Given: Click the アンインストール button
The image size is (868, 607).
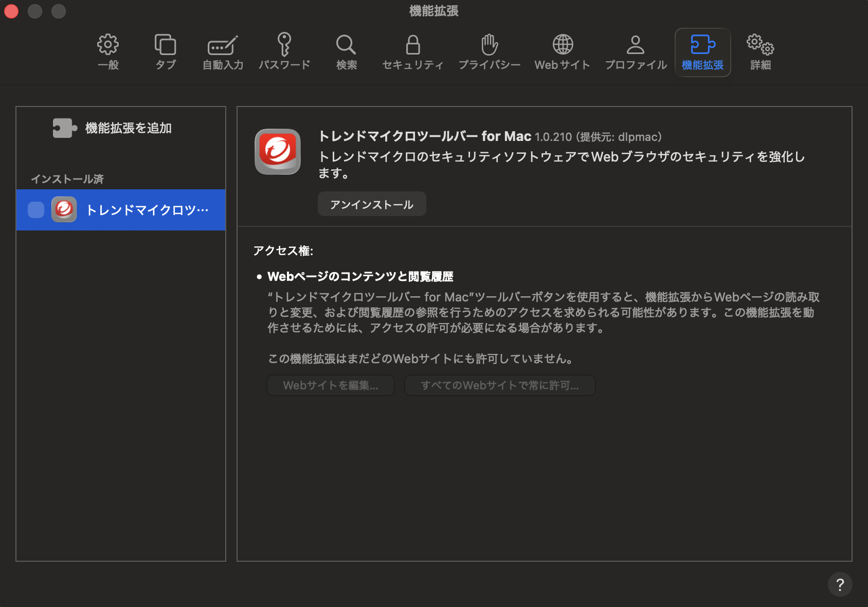Looking at the screenshot, I should [372, 204].
